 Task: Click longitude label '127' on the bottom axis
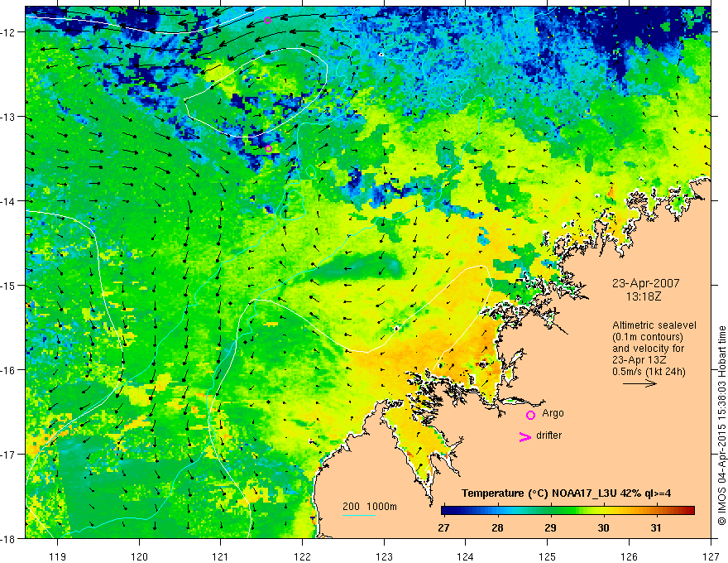(711, 556)
